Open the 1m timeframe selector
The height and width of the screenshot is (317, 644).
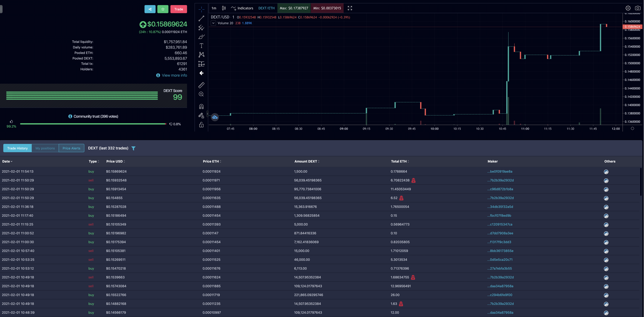pyautogui.click(x=214, y=8)
